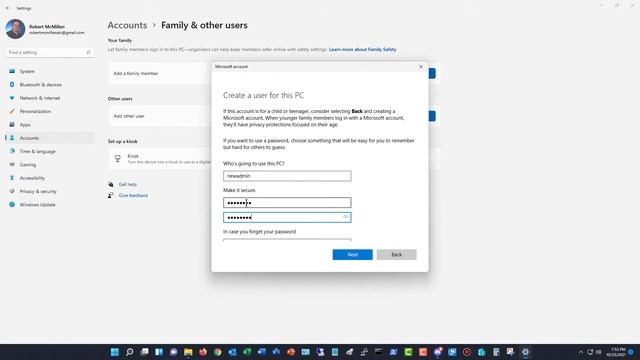Open the Widgets panel in taskbar
This screenshot has width=640, height=360.
(x=159, y=352)
